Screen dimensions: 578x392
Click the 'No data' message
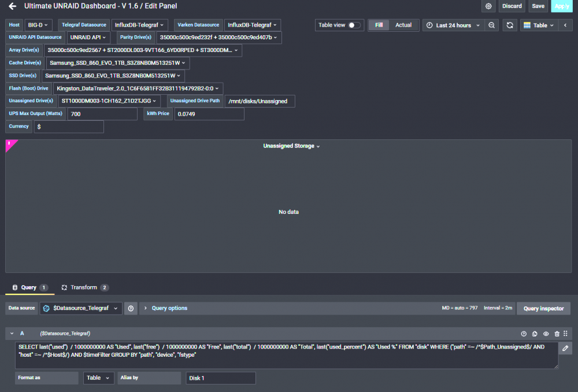pyautogui.click(x=288, y=212)
